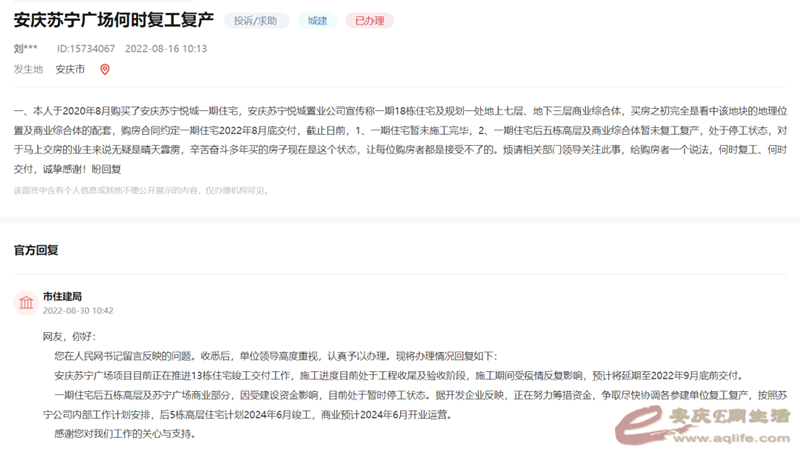
Task: Click the poster username 刘***
Action: tap(26, 48)
